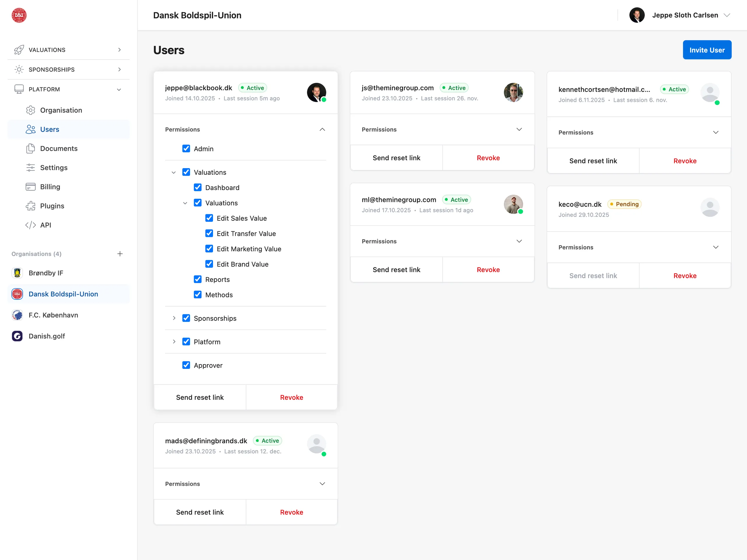Click the Pending status badge for keco@ucn.dk
The image size is (747, 560).
pos(624,204)
